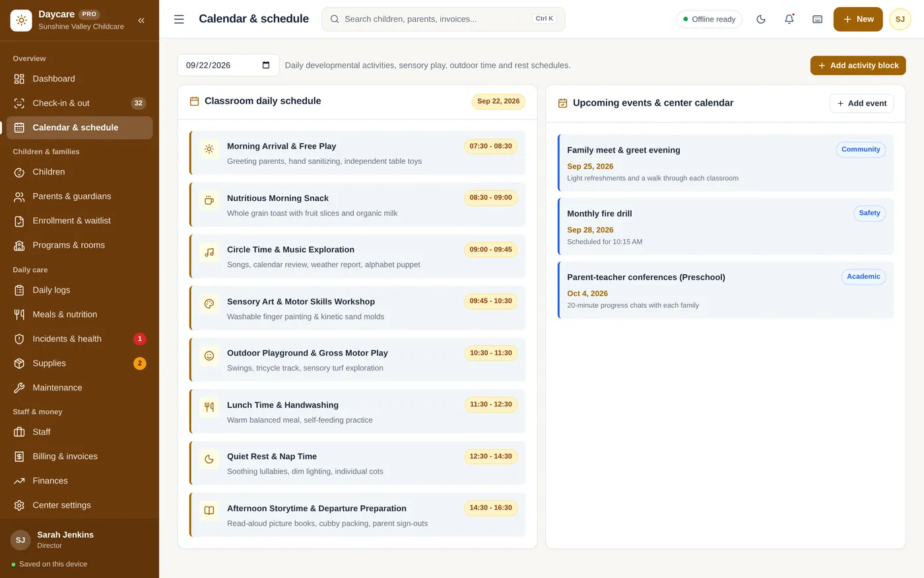924x578 pixels.
Task: Click the New button
Action: click(x=858, y=19)
